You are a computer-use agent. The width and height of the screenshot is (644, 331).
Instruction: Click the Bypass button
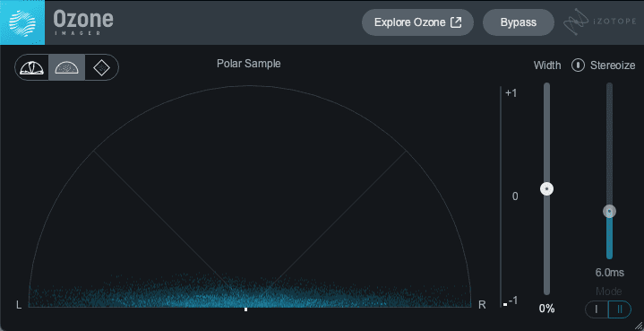(x=519, y=22)
